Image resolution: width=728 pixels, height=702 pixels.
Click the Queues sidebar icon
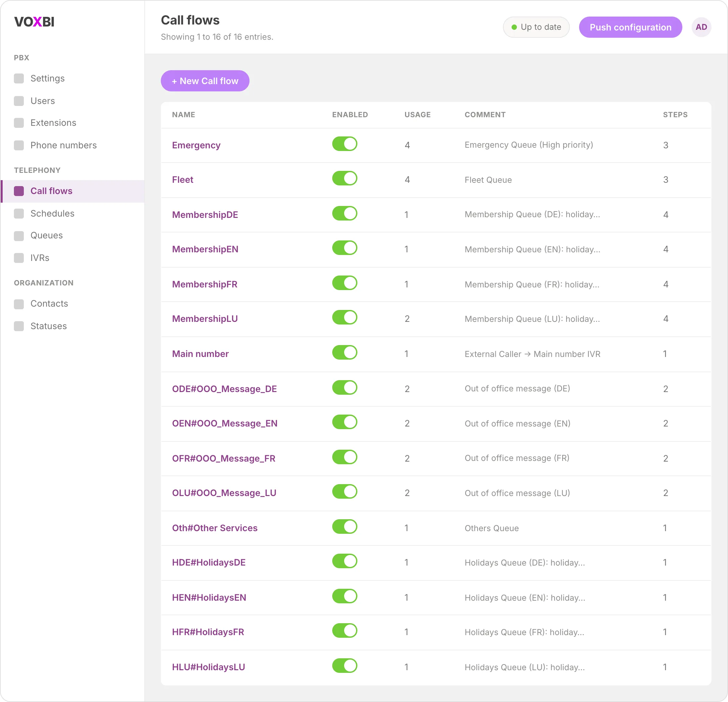(x=19, y=236)
